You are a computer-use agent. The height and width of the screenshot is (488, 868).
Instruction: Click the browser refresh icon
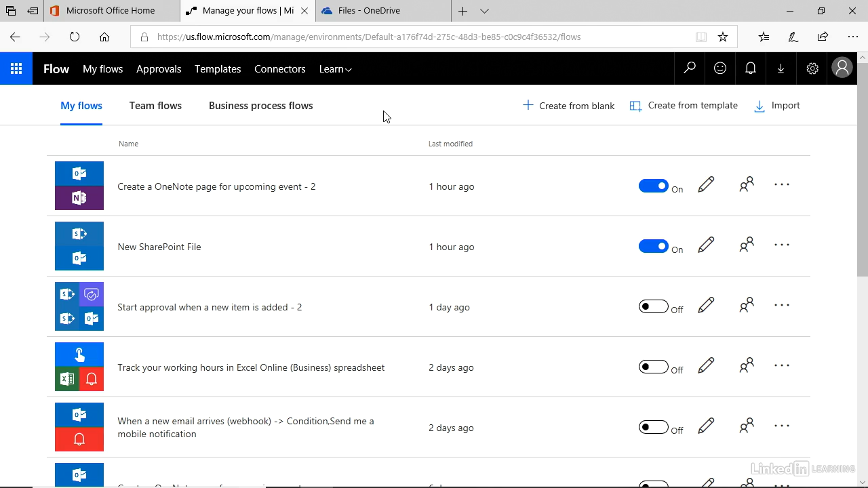pyautogui.click(x=75, y=37)
